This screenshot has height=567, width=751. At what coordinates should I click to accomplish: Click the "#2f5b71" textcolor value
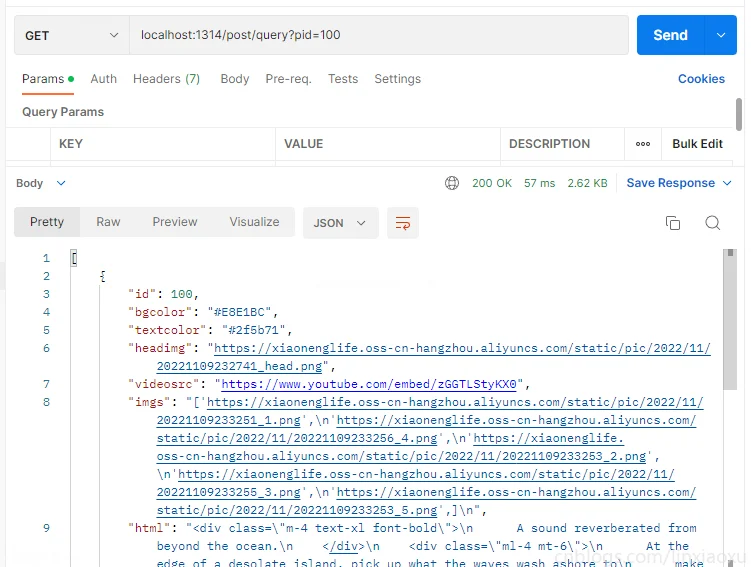point(253,330)
